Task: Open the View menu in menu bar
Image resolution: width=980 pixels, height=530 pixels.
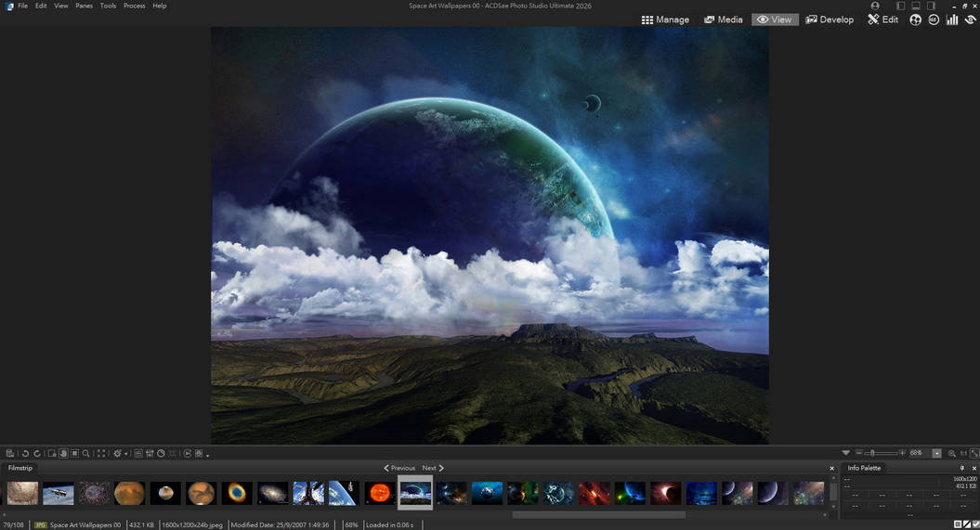Action: (x=60, y=6)
